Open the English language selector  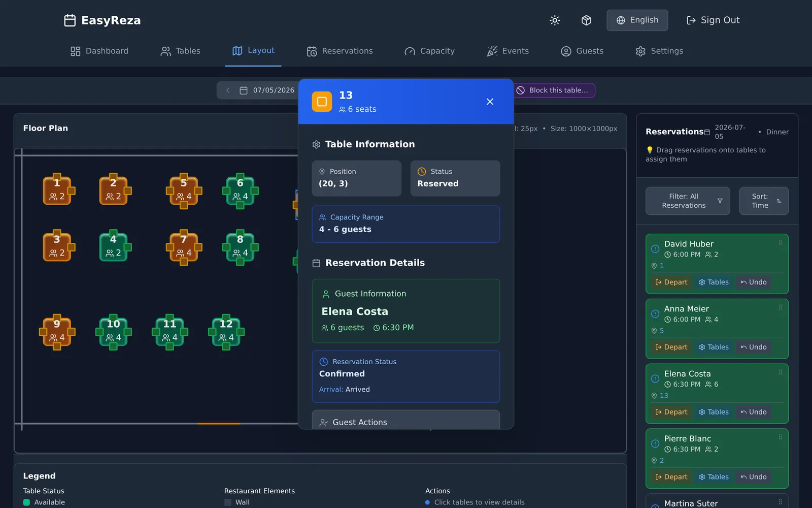(x=637, y=20)
